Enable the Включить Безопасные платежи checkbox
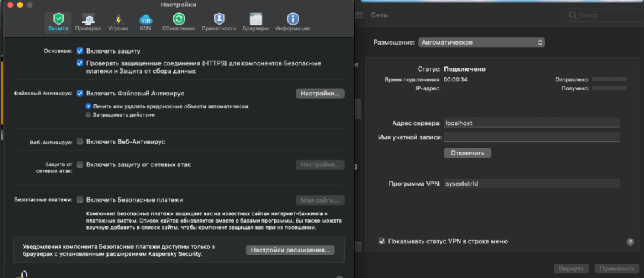The height and width of the screenshot is (278, 644). point(80,200)
